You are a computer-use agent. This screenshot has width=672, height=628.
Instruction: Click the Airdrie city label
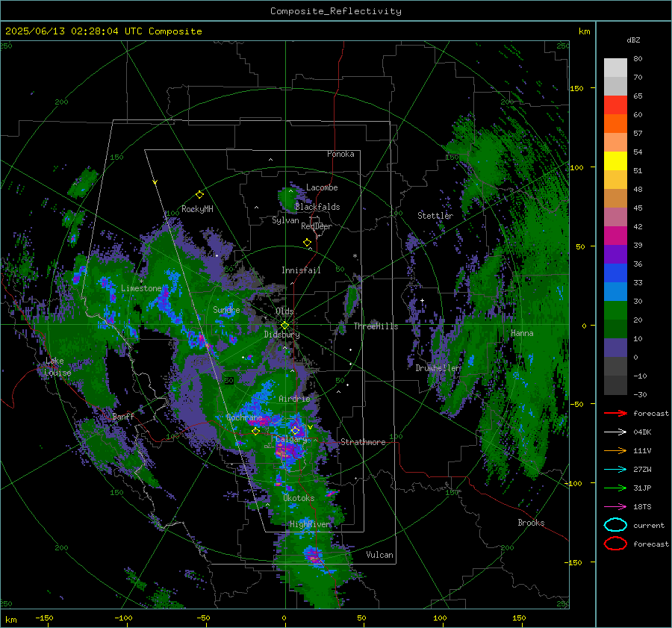pyautogui.click(x=294, y=399)
